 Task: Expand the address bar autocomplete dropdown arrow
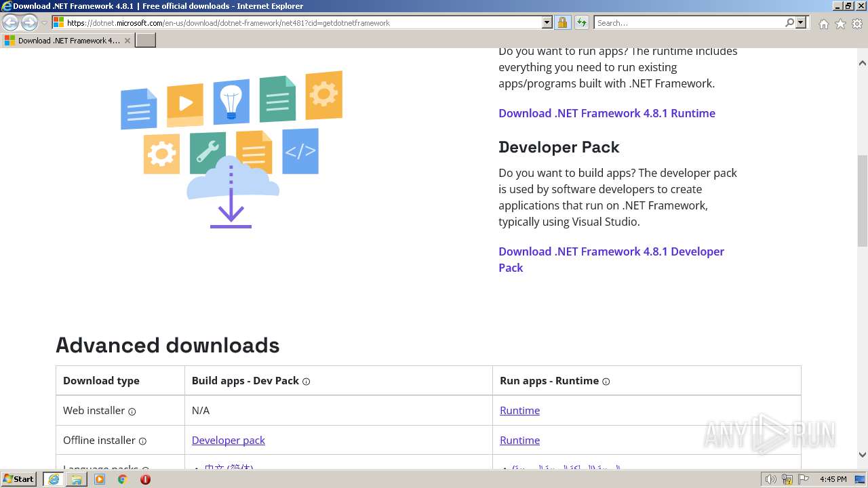click(x=547, y=22)
